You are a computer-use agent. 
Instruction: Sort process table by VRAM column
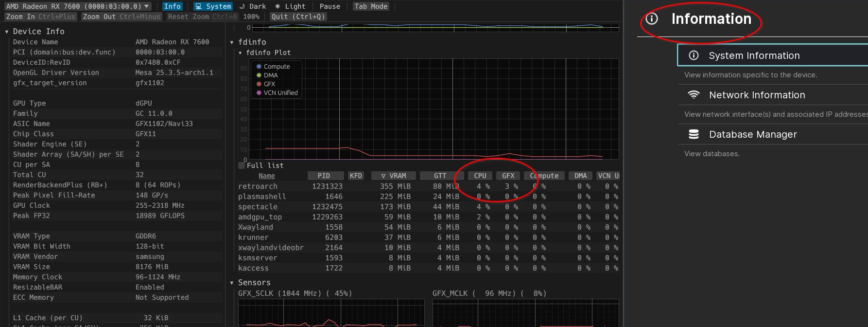(393, 176)
